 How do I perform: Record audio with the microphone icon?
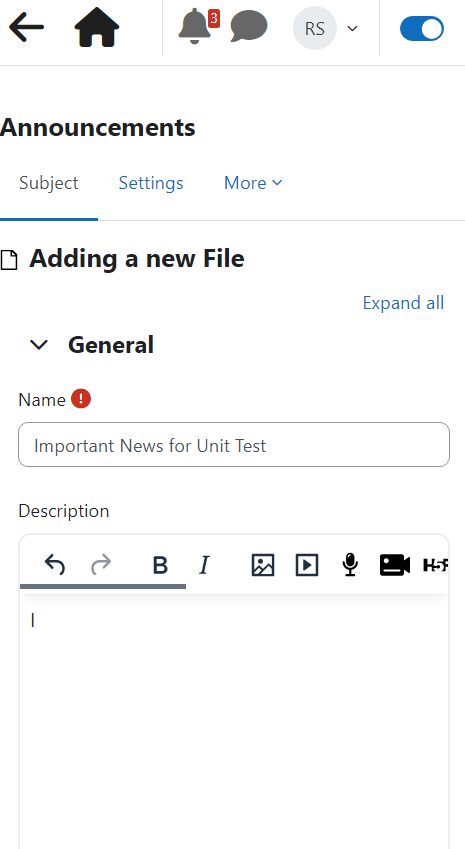pyautogui.click(x=350, y=565)
